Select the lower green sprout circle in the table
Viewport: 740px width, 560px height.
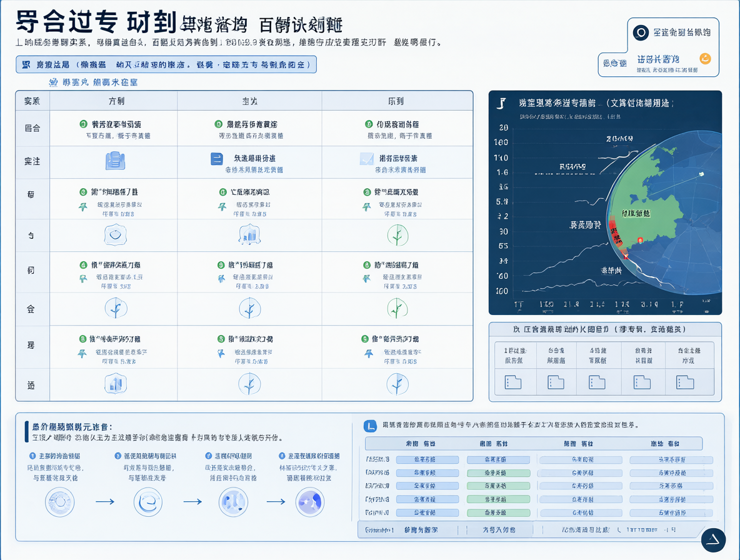pyautogui.click(x=397, y=309)
